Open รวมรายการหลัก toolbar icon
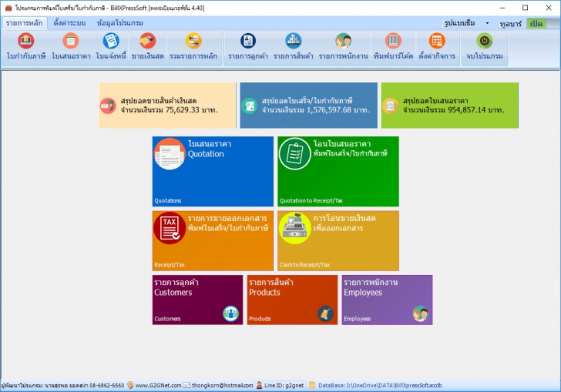The image size is (561, 392). point(193,41)
